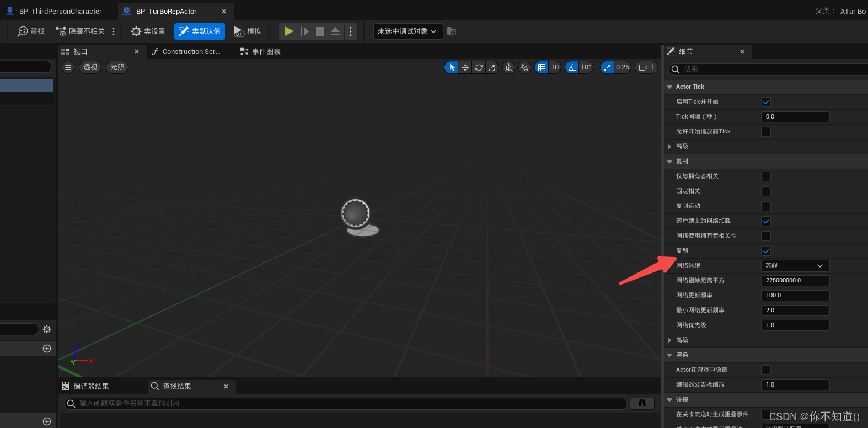868x428 pixels.
Task: Select the arrow select mode tool
Action: (452, 67)
